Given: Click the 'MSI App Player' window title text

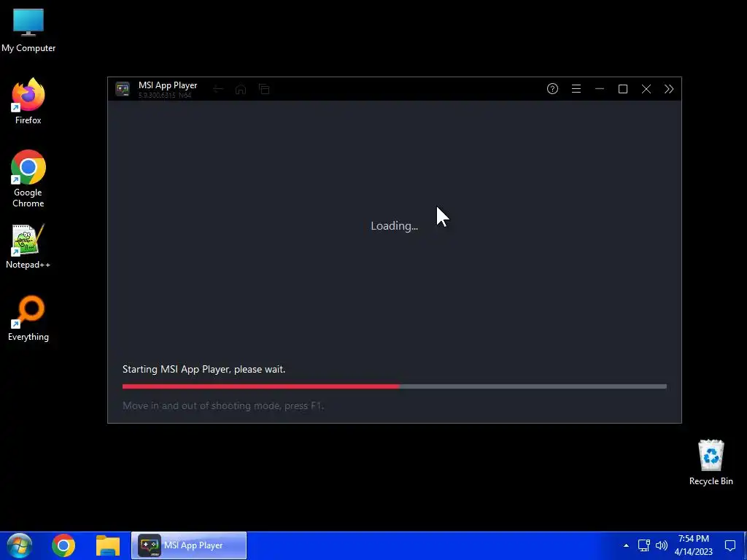Looking at the screenshot, I should (168, 85).
